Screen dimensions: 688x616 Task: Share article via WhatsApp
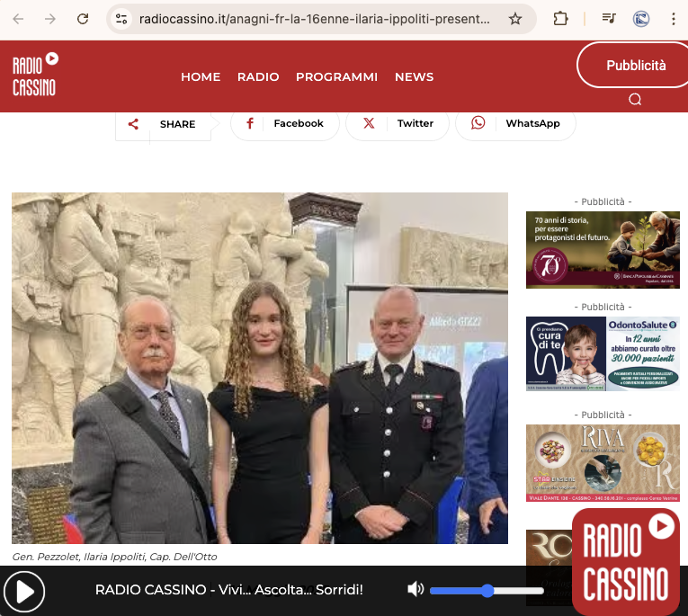pyautogui.click(x=515, y=124)
